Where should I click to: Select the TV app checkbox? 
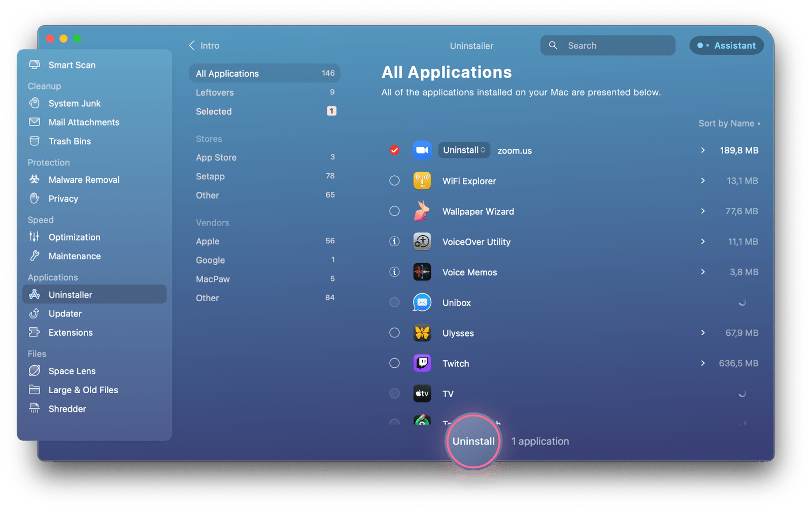pyautogui.click(x=394, y=394)
